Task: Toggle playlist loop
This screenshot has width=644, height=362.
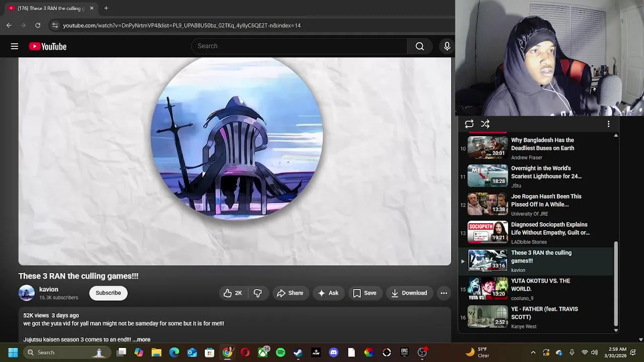Action: click(469, 124)
